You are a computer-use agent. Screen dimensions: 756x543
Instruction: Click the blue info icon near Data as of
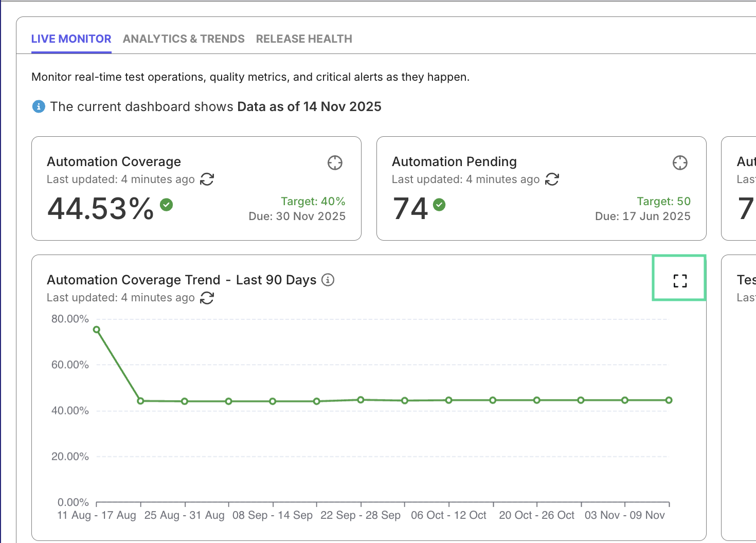[39, 106]
